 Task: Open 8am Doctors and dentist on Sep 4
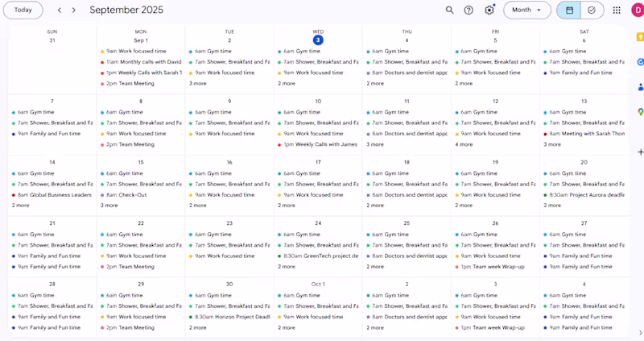[x=407, y=73]
